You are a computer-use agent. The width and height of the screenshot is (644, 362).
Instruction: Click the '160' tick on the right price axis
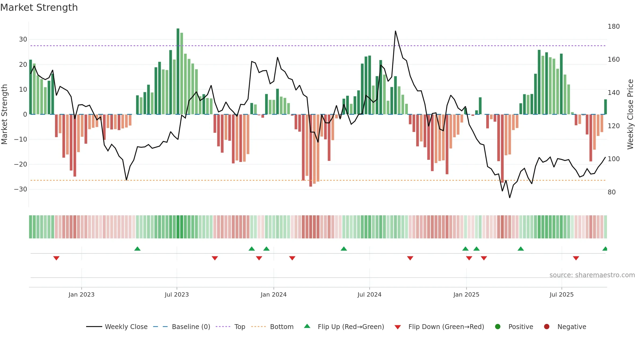pyautogui.click(x=614, y=59)
